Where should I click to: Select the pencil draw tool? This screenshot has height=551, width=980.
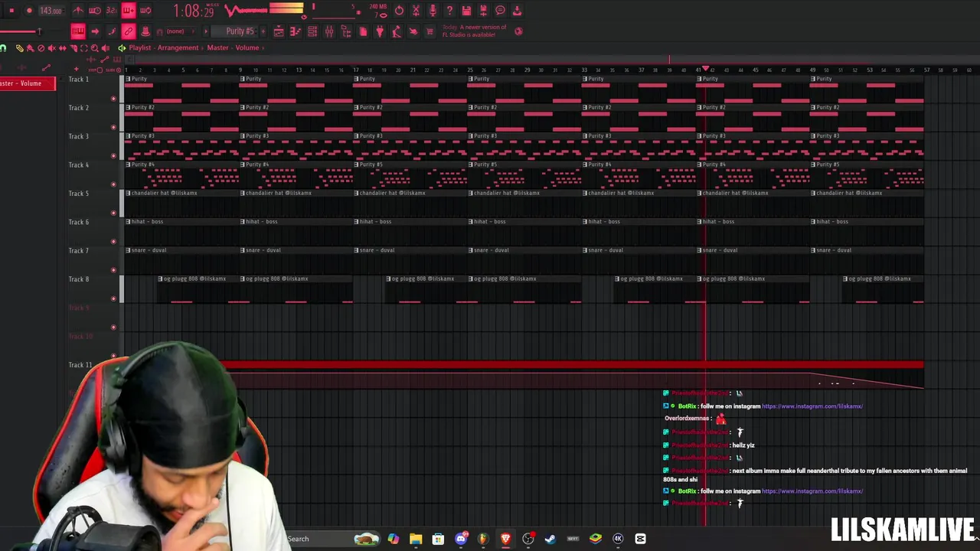(x=19, y=48)
